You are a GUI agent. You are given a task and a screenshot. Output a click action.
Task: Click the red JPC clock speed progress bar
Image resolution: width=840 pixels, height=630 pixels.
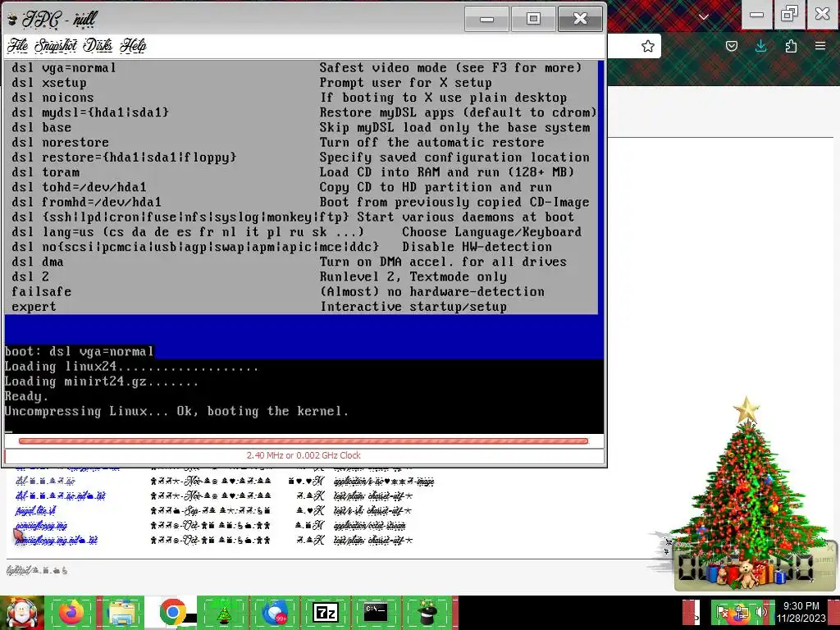click(x=304, y=441)
